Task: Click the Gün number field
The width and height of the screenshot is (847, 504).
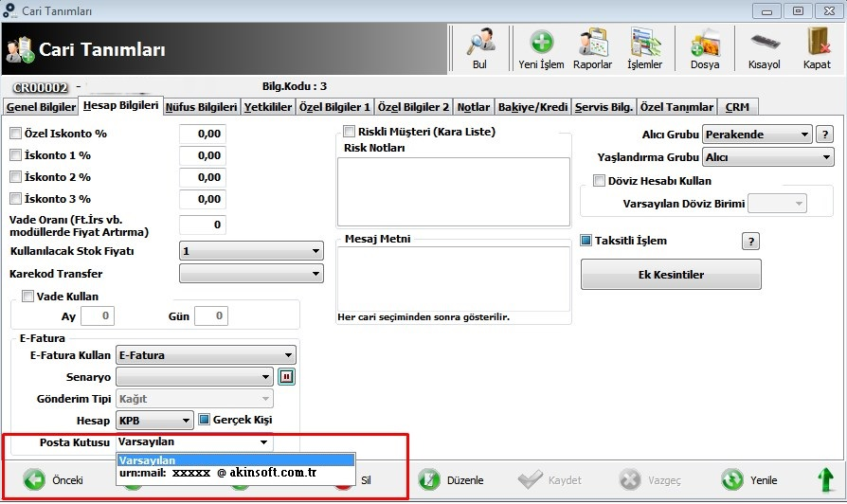Action: point(211,316)
